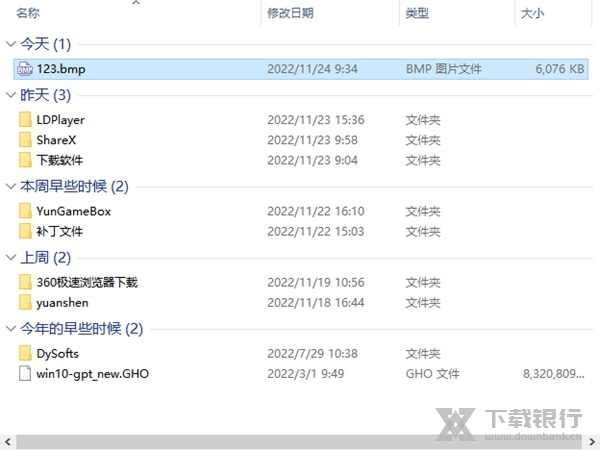Click the 6,076 KB size cell
This screenshot has height=450, width=600.
click(560, 69)
